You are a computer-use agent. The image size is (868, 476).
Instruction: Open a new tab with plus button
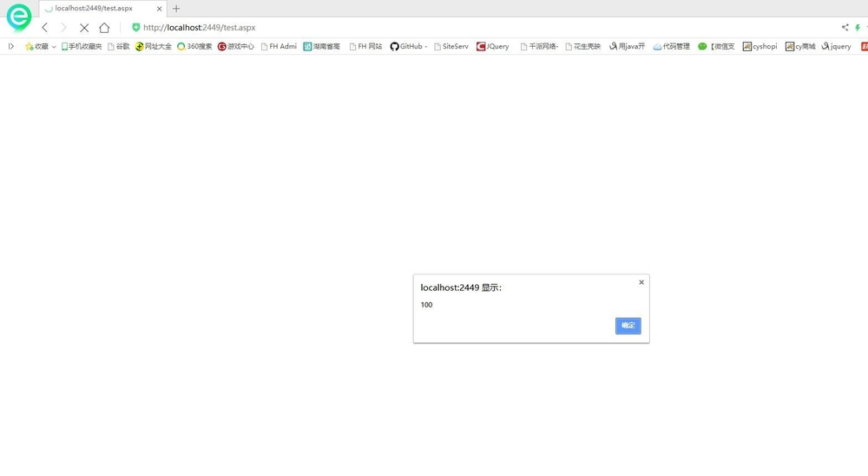[176, 9]
